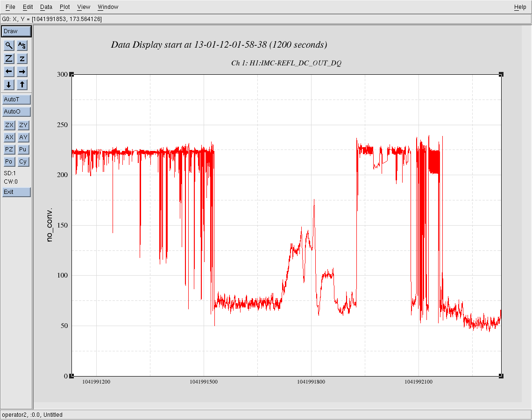
Task: Click the AutoT button
Action: tap(17, 100)
